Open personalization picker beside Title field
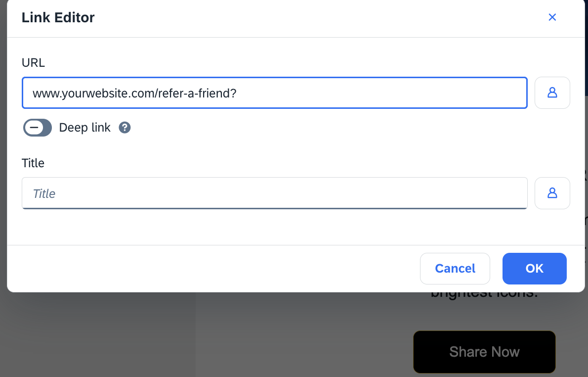588x377 pixels. coord(552,193)
